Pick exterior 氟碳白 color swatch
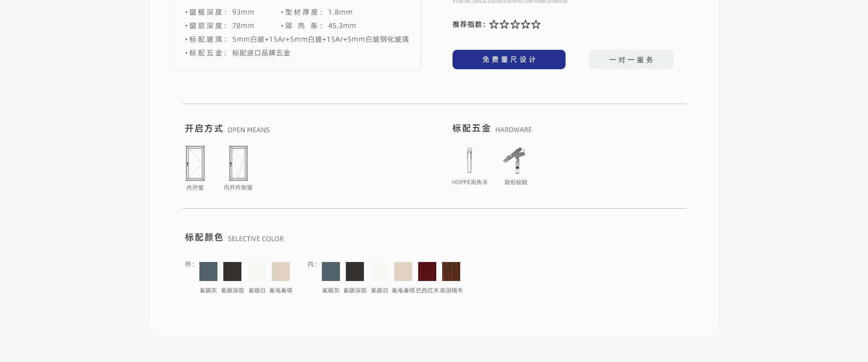The image size is (868, 362). (257, 271)
